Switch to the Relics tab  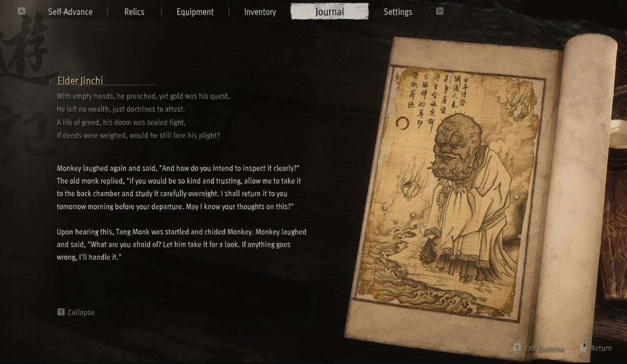(x=134, y=12)
